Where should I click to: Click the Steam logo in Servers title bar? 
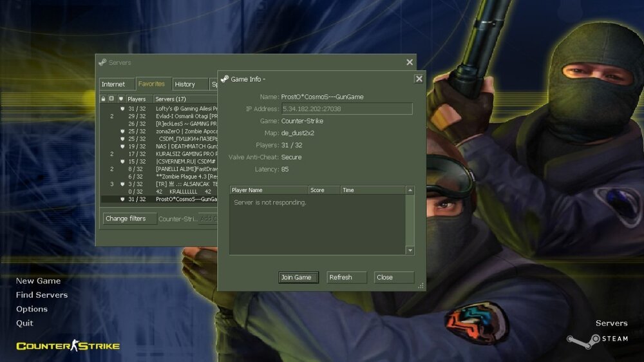[x=102, y=62]
